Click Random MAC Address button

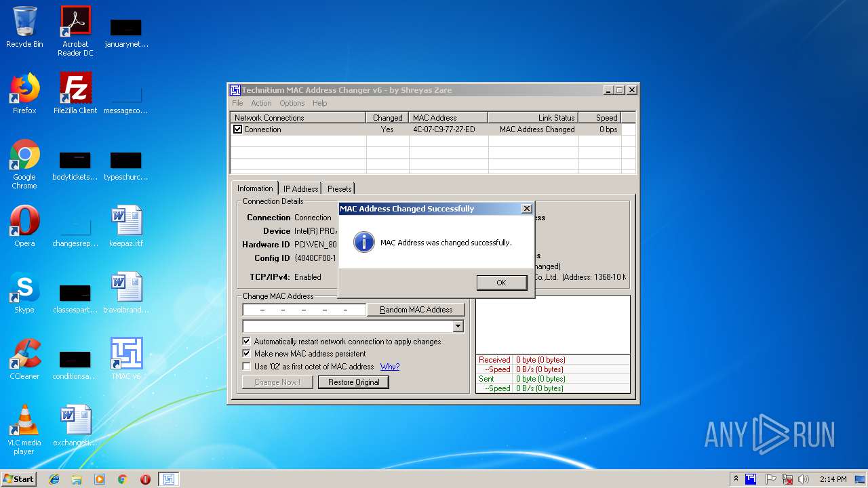pos(416,310)
